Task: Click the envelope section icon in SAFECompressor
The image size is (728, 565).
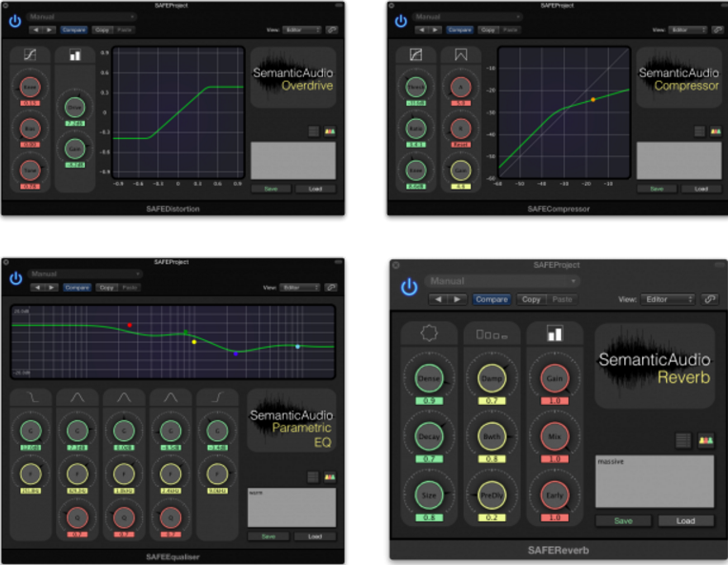Action: [461, 54]
